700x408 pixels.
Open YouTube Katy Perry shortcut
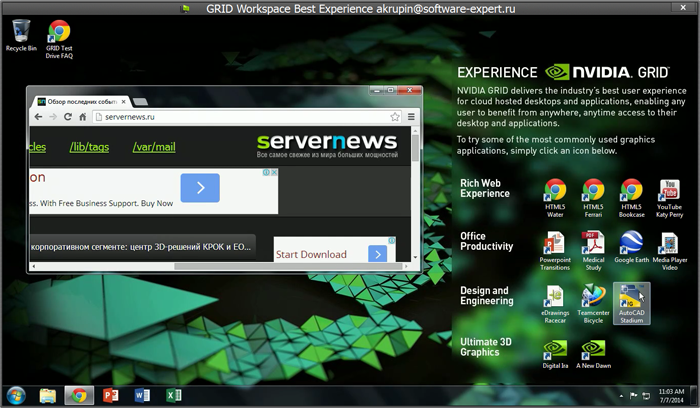click(669, 198)
